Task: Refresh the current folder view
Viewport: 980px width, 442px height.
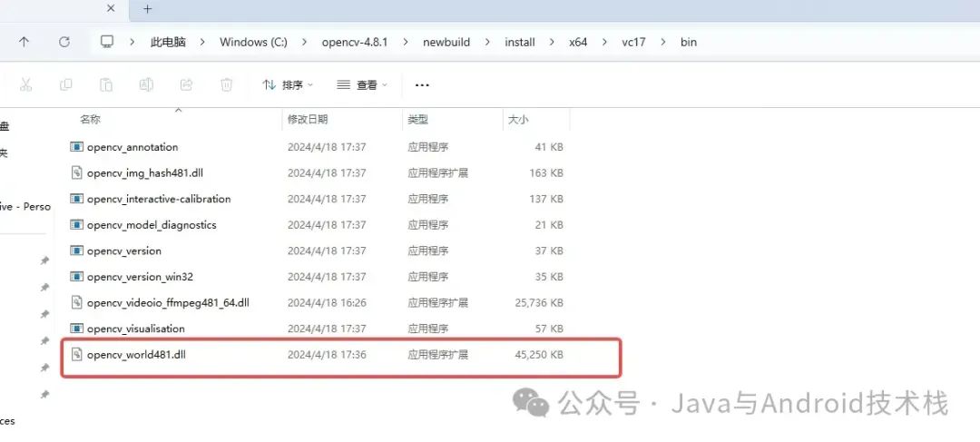Action: tap(64, 42)
